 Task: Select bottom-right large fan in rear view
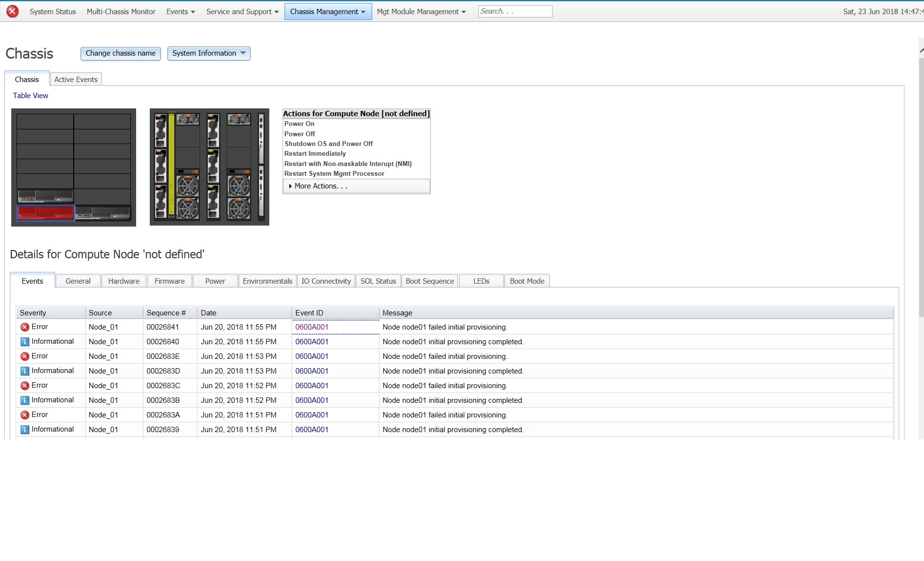pos(239,208)
